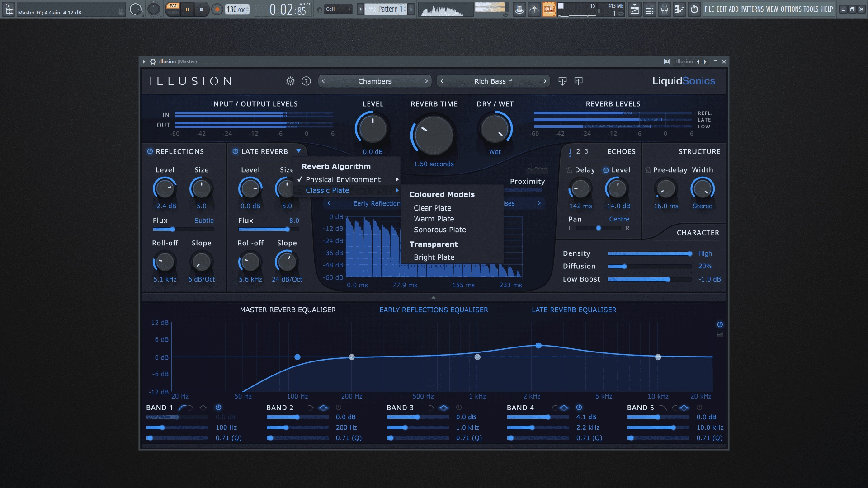Screen dimensions: 868x488
Task: Go to previous preset before Rich Bass
Action: [x=442, y=81]
